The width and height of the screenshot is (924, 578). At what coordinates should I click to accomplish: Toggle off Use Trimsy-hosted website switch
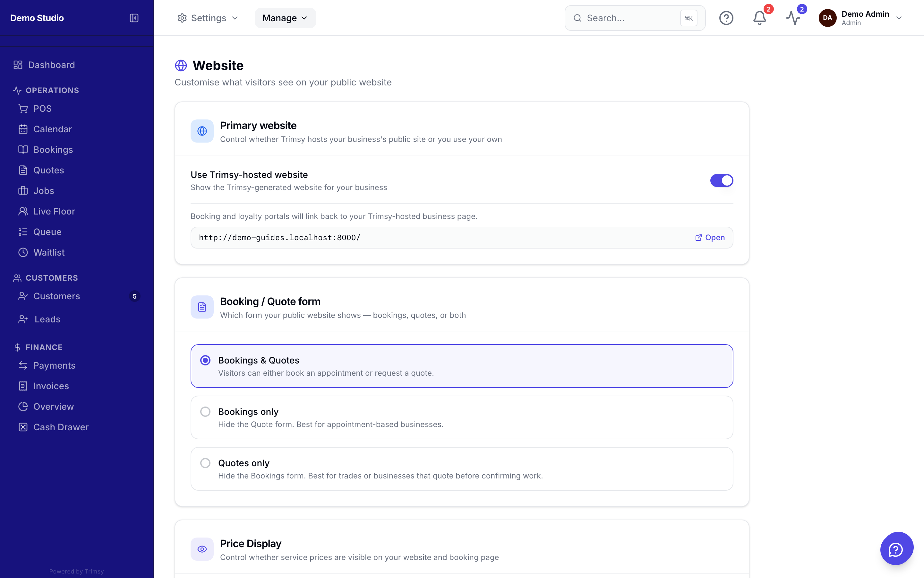(x=721, y=180)
